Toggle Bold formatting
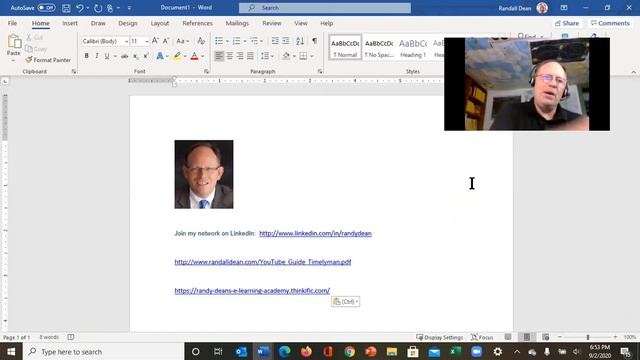Image resolution: width=640 pixels, height=360 pixels. [x=87, y=56]
